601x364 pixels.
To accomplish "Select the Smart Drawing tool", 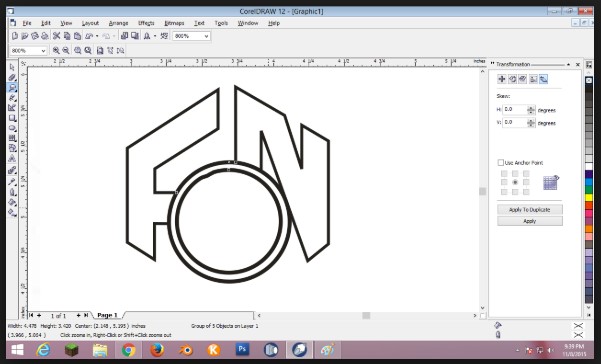I will 12,108.
